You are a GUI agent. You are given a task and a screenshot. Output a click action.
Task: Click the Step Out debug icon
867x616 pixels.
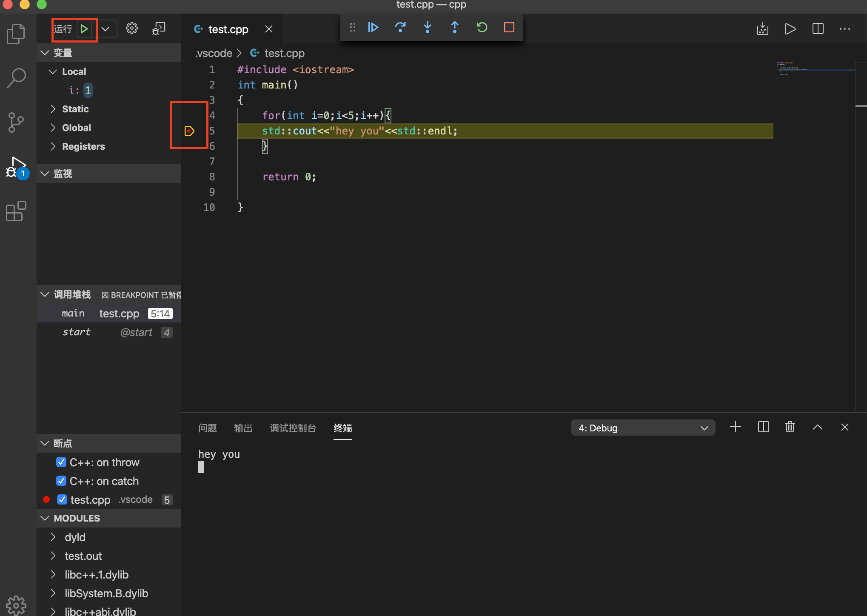click(454, 28)
